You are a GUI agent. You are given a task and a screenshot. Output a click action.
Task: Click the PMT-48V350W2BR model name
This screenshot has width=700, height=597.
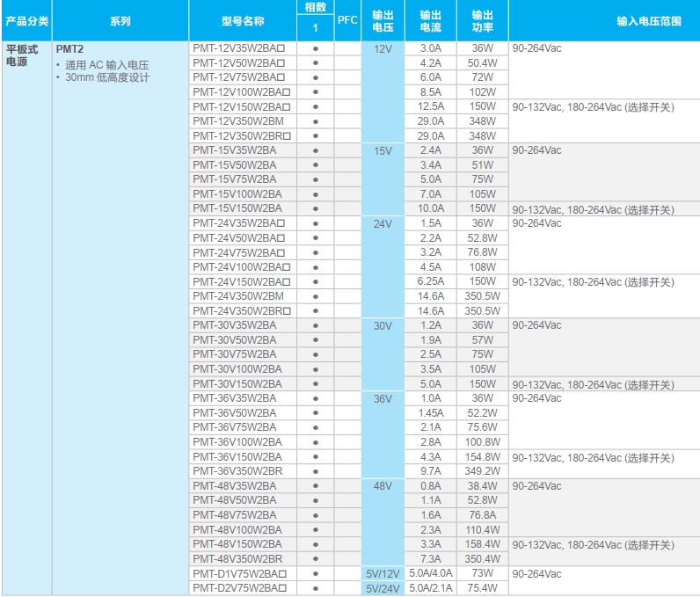pyautogui.click(x=237, y=559)
